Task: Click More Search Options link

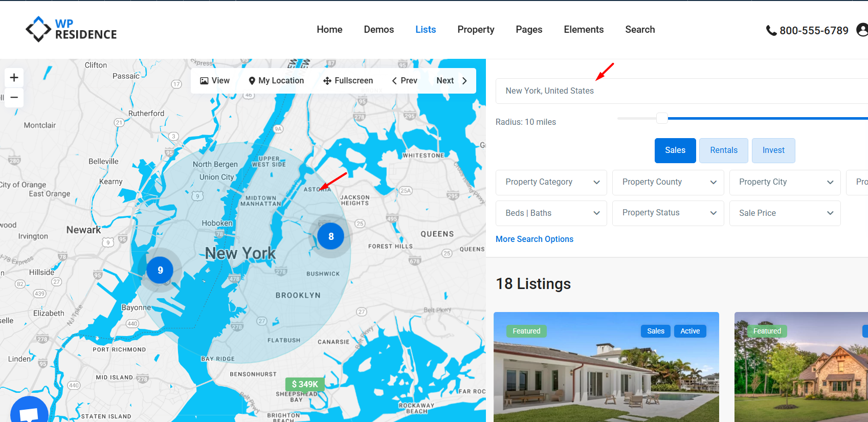Action: point(534,239)
